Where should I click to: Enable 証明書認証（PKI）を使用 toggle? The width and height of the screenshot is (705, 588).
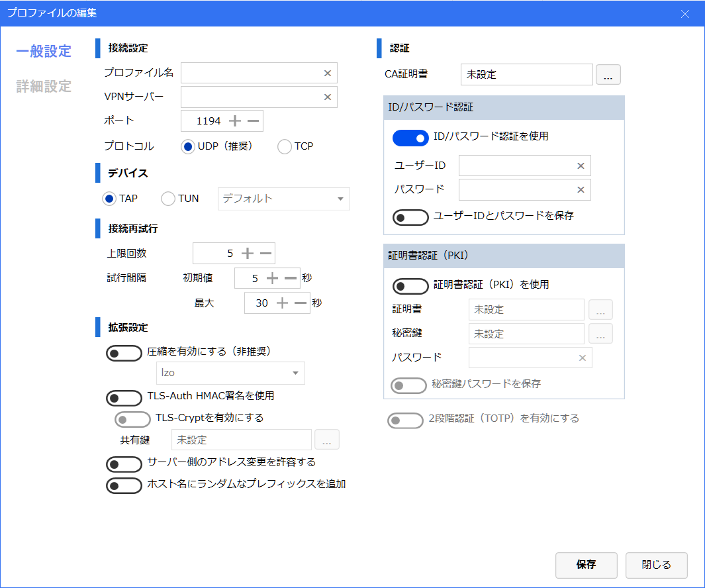(410, 286)
